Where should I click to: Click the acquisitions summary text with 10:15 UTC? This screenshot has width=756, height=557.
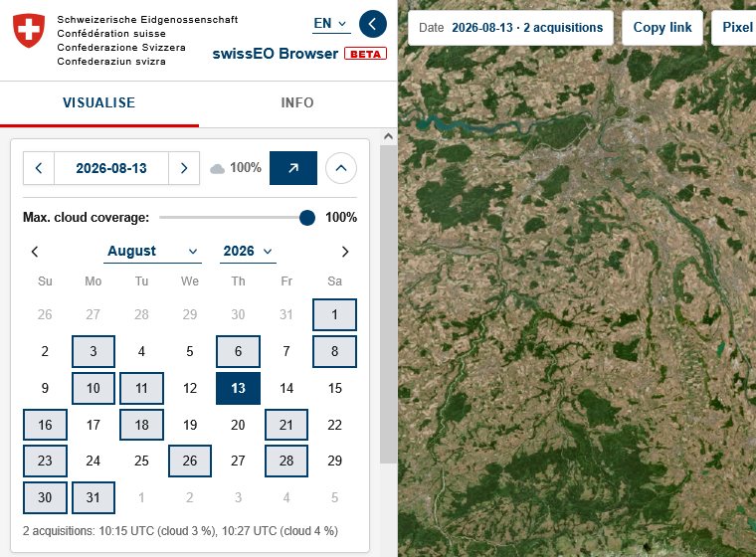pos(180,531)
